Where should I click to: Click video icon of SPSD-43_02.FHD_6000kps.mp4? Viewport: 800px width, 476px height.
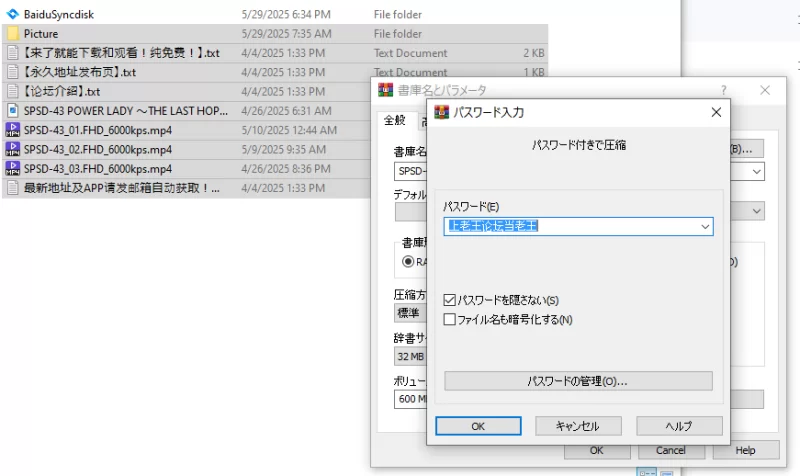[13, 149]
